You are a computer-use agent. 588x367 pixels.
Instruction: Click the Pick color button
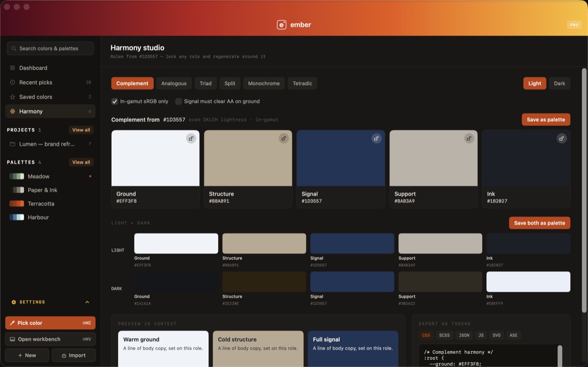50,323
